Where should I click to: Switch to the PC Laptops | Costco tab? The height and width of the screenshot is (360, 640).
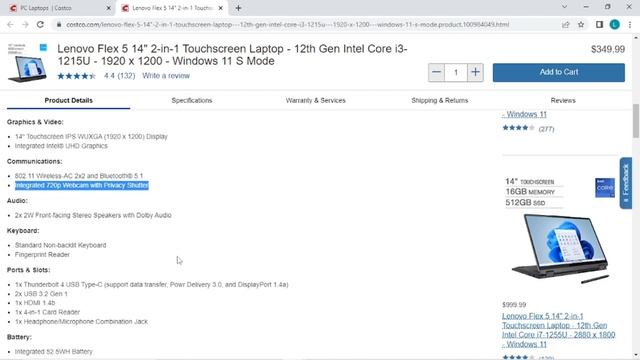[60, 8]
